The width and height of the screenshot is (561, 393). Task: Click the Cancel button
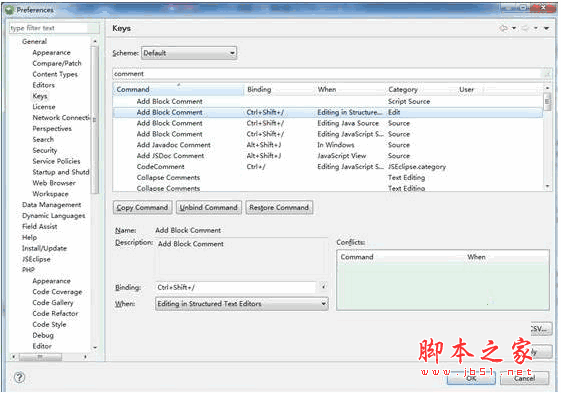pos(525,378)
